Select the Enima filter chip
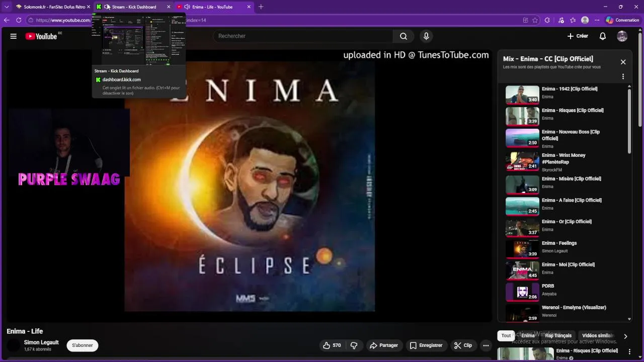644x362 pixels. click(528, 335)
